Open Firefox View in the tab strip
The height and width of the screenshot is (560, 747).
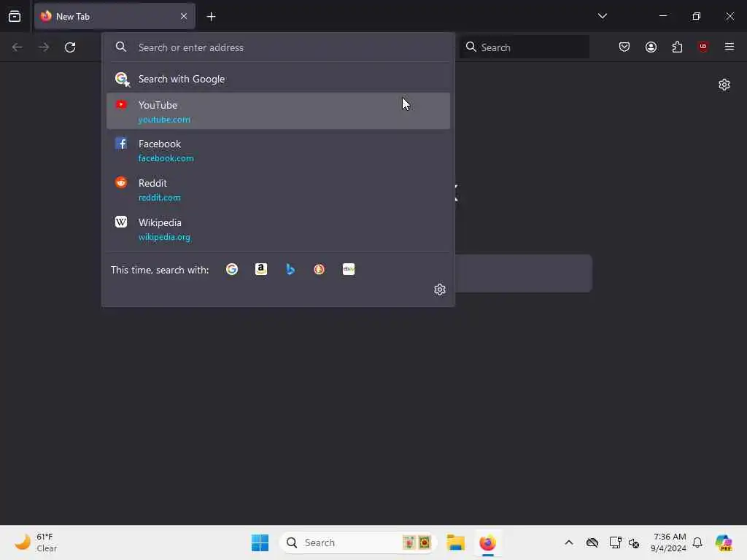[x=15, y=16]
